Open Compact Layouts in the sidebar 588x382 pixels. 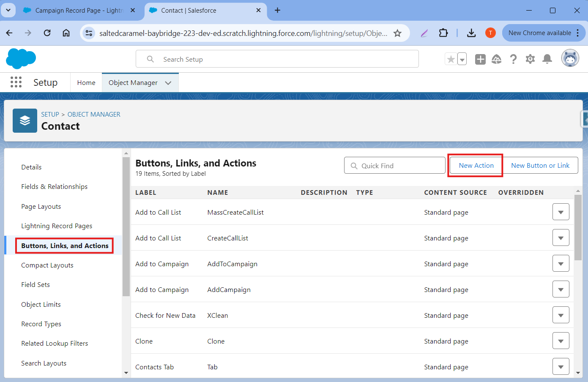(47, 265)
